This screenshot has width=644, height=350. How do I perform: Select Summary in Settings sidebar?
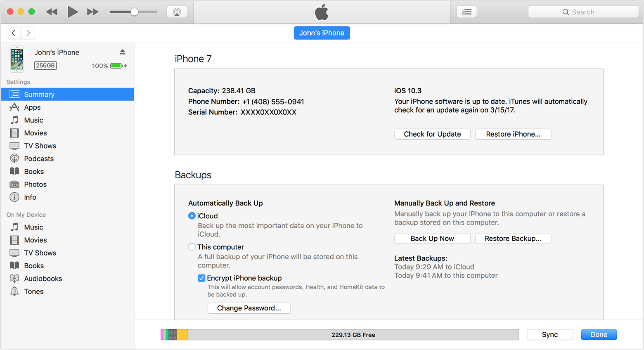[x=67, y=95]
